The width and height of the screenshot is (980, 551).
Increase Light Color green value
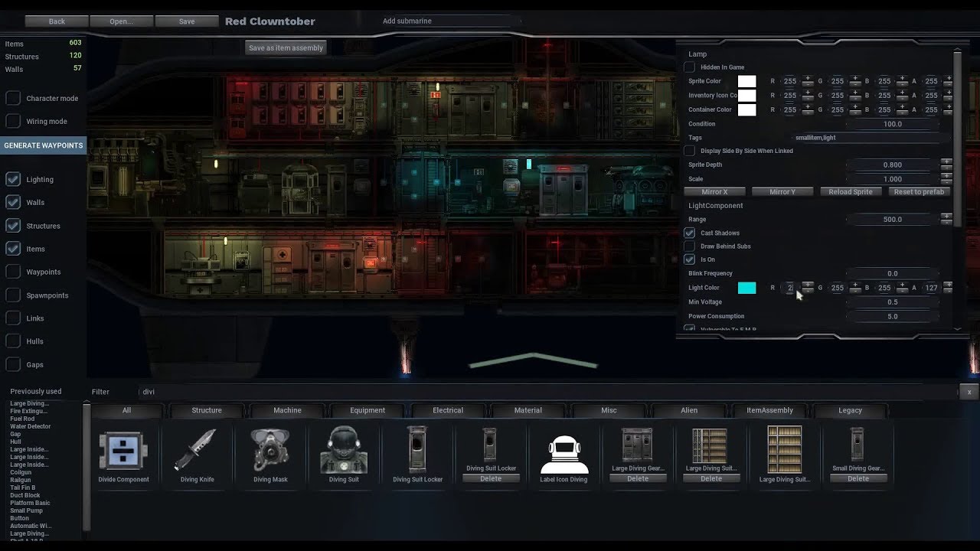coord(854,285)
